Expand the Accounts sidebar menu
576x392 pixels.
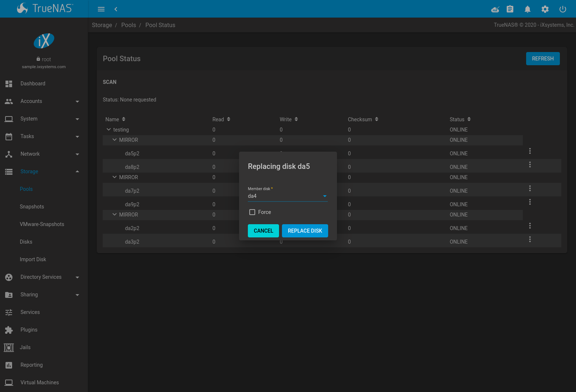pos(44,101)
